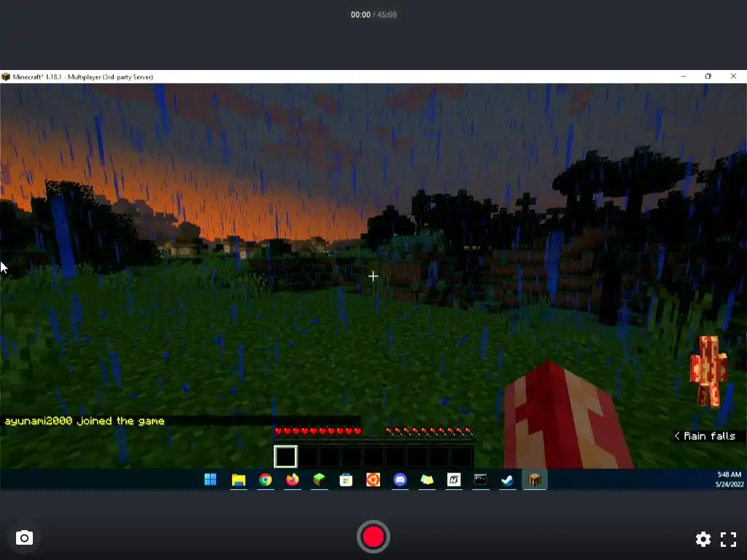
Task: Click the crosshair at screen center
Action: click(373, 276)
